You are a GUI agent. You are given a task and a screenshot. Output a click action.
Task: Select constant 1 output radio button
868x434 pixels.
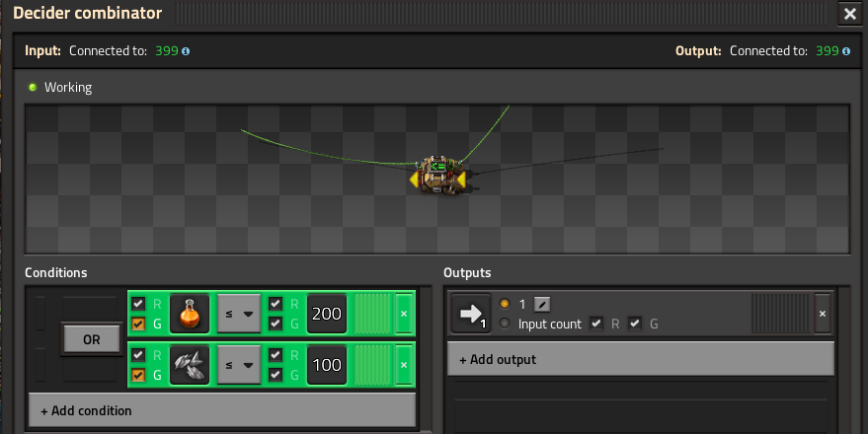pyautogui.click(x=505, y=304)
